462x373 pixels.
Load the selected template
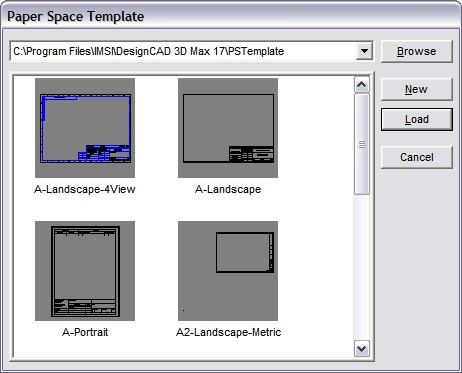coord(417,119)
